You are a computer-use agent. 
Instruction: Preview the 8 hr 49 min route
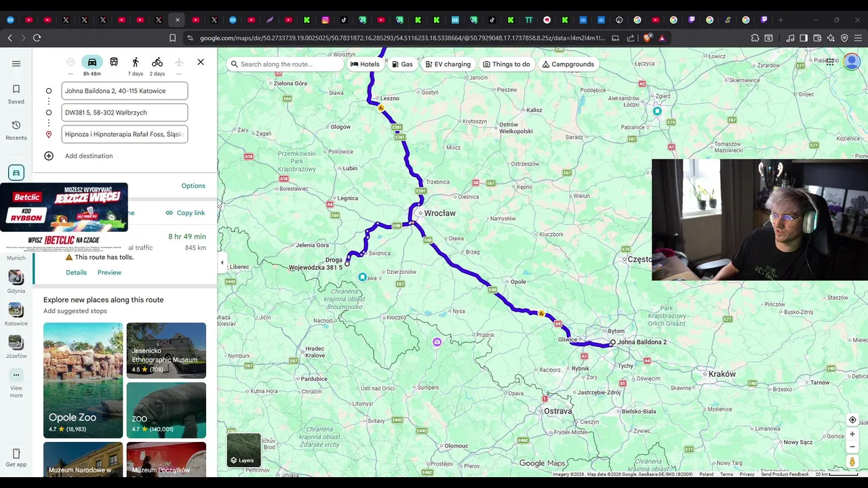(x=109, y=272)
